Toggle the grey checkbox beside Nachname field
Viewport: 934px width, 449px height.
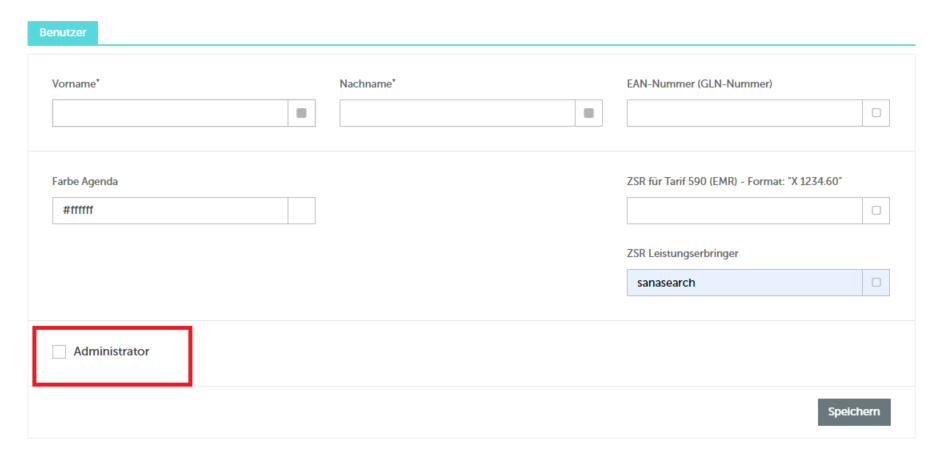[x=589, y=113]
